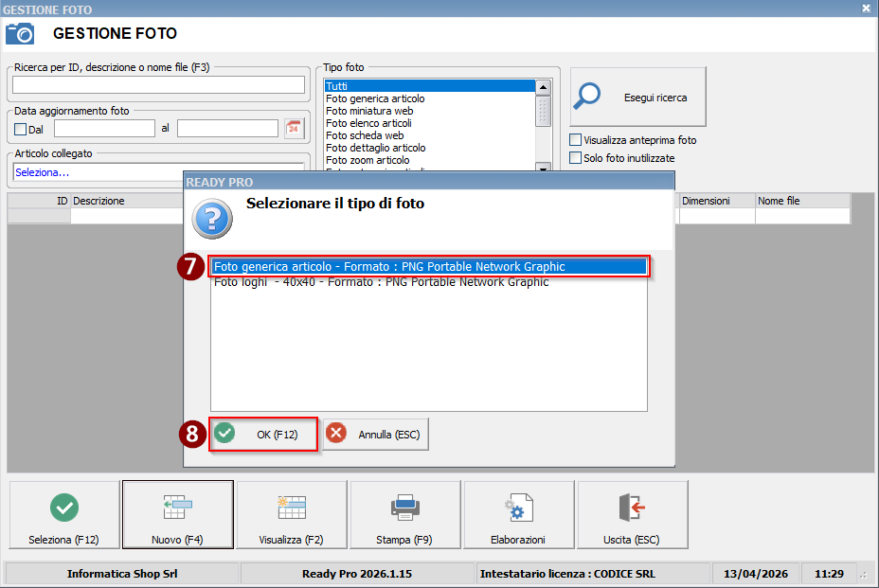Open the Elaborazioni tools button
Viewport: 879px width, 588px height.
point(519,515)
